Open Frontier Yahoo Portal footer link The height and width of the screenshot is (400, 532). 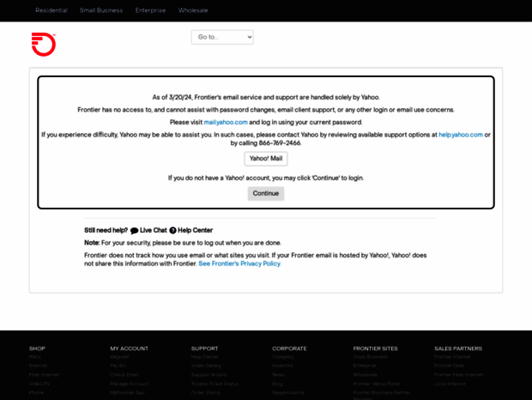[x=377, y=384]
